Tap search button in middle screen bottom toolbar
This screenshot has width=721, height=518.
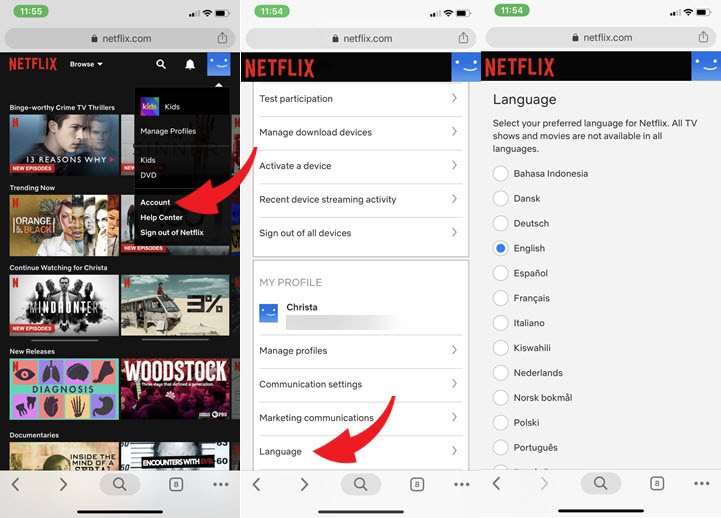click(x=360, y=484)
